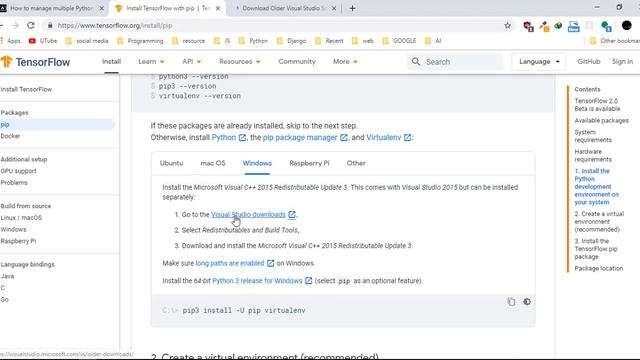Close the Download Older Visual Studio tab
This screenshot has width=640, height=360.
pos(333,8)
